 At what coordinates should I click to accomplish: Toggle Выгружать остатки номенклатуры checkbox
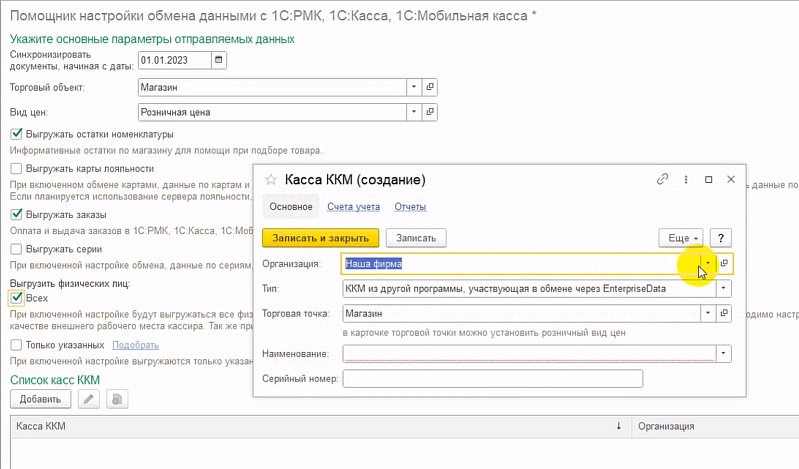point(16,134)
